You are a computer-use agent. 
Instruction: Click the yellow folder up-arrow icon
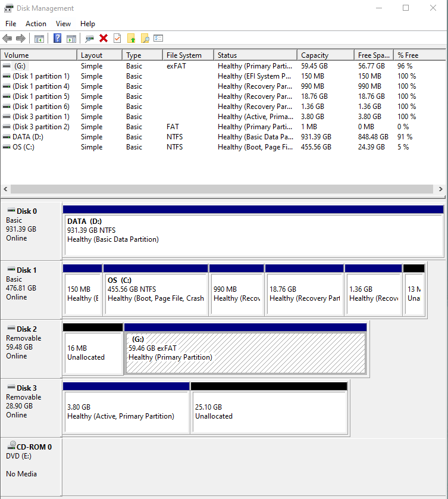[x=131, y=39]
